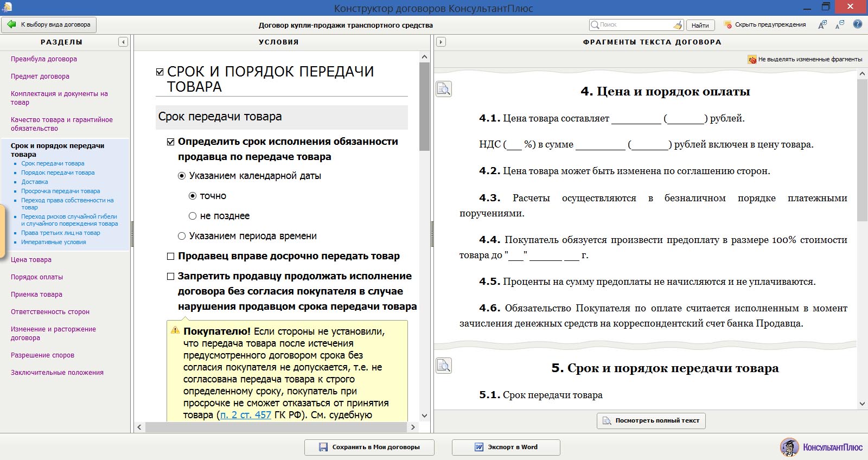Open preview icon for section 4
Image resolution: width=868 pixels, height=460 pixels.
pyautogui.click(x=444, y=89)
